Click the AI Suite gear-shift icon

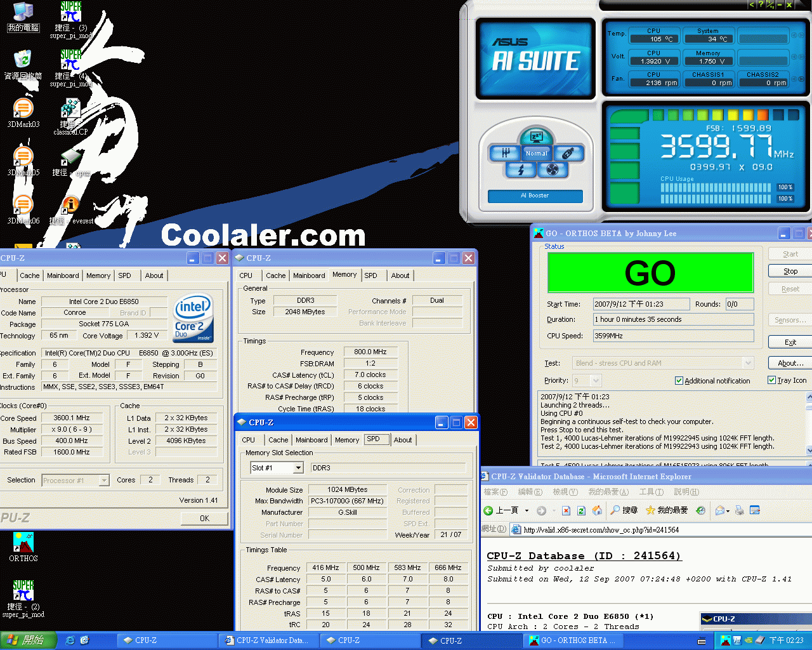tap(505, 153)
